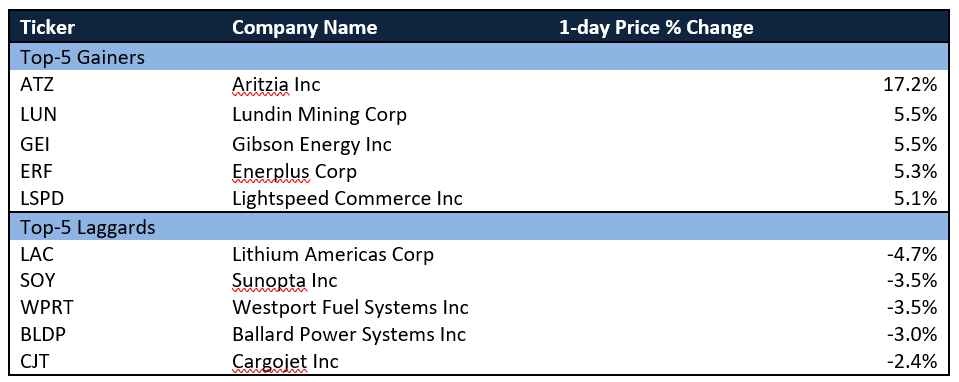
Task: Click the ERF ticker cell
Action: pos(35,172)
